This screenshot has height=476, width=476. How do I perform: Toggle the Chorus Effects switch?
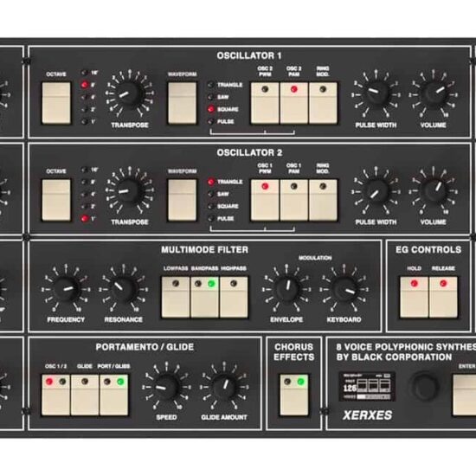click(x=294, y=395)
